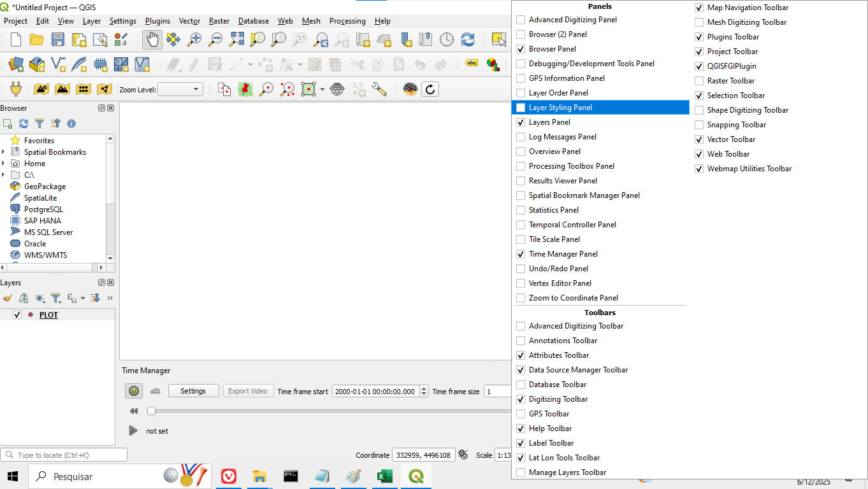This screenshot has width=868, height=489.
Task: Open the Data Source Manager icon
Action: pyautogui.click(x=16, y=64)
